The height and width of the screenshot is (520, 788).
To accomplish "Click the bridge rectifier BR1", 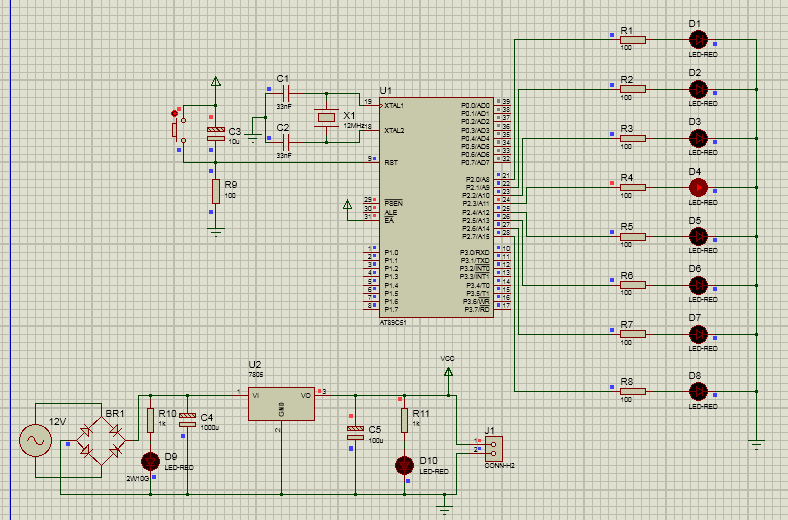I will tap(103, 438).
